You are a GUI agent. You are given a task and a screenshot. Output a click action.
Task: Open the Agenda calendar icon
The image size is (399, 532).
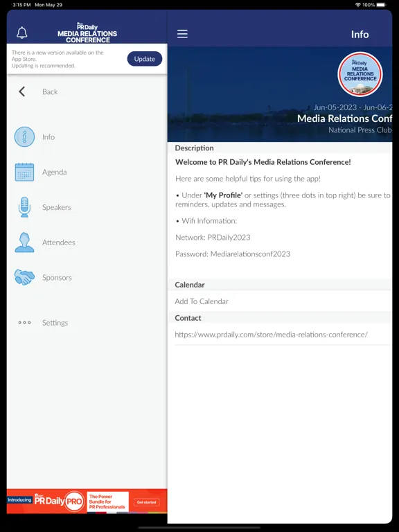pos(24,172)
